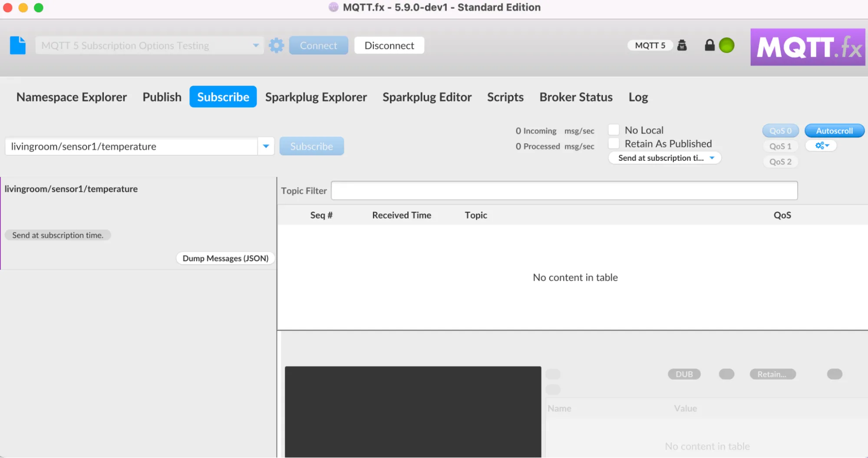
Task: Click the Received Time column header
Action: point(402,215)
